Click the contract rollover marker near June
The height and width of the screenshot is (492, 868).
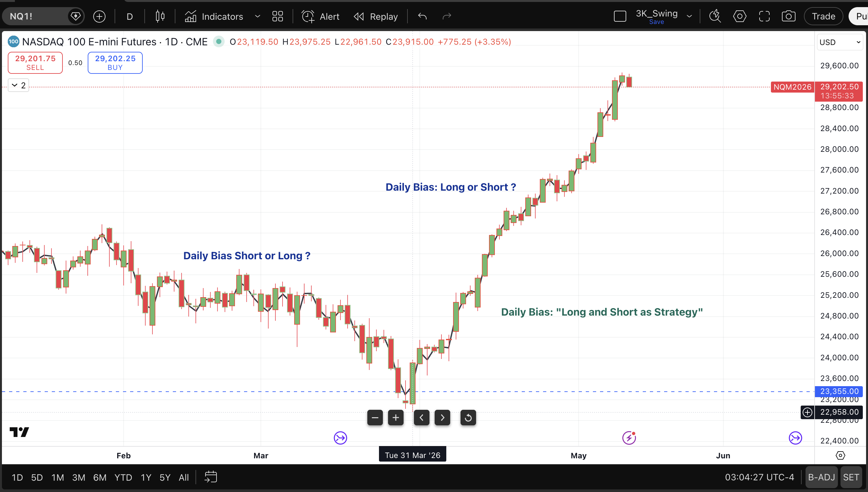pyautogui.click(x=796, y=438)
